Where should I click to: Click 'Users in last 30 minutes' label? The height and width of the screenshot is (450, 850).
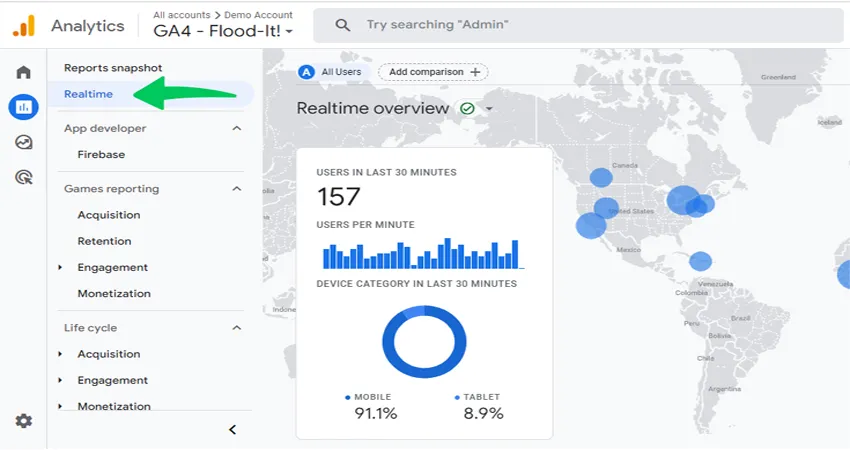pyautogui.click(x=387, y=172)
